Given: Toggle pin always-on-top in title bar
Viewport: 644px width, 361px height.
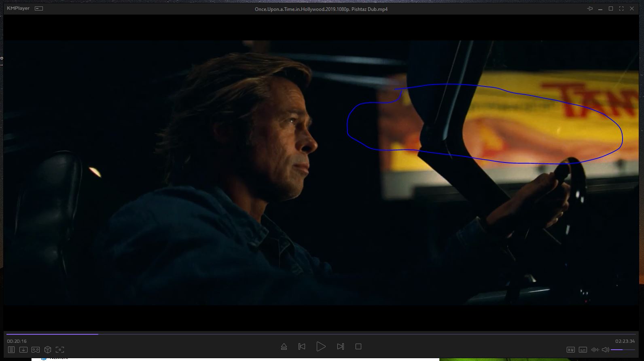Looking at the screenshot, I should 590,8.
